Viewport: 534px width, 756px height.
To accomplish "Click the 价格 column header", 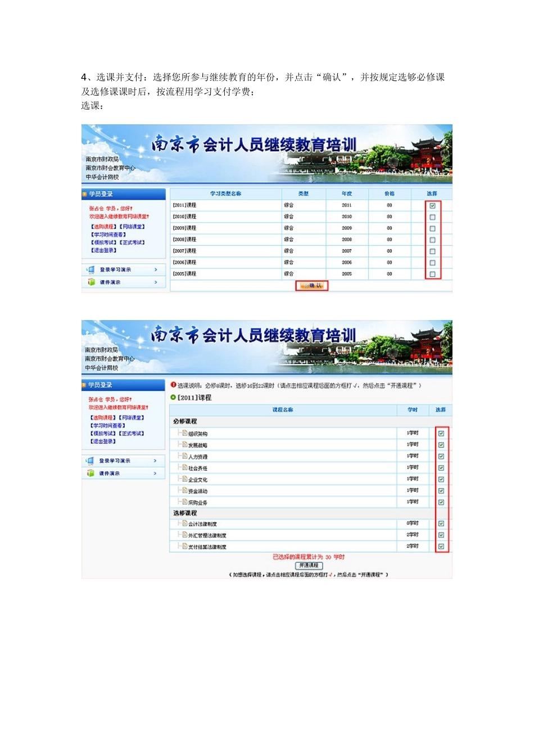I will click(x=390, y=193).
